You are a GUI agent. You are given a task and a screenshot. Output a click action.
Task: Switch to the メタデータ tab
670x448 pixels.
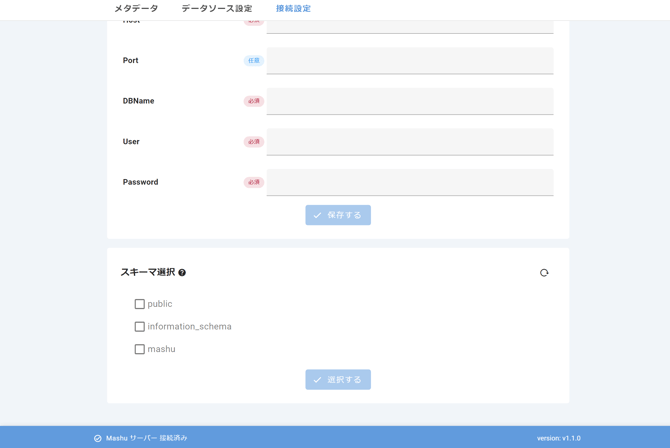pos(136,9)
